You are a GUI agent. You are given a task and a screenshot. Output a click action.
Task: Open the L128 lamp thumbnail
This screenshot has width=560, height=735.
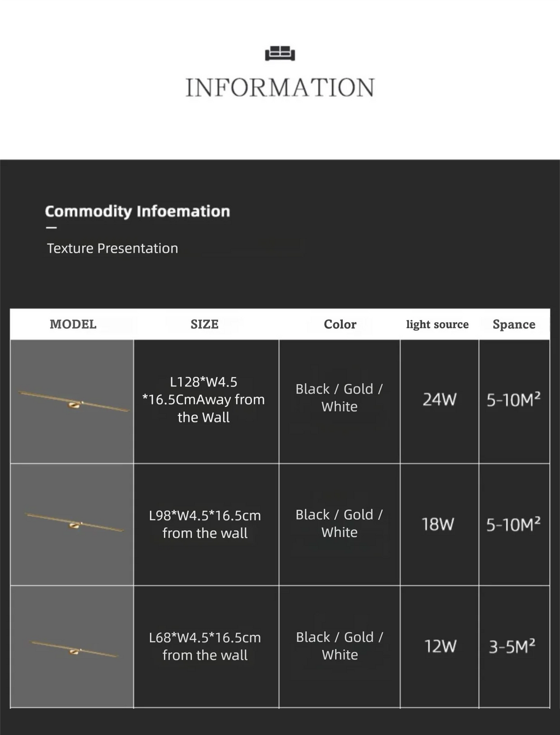pyautogui.click(x=72, y=402)
